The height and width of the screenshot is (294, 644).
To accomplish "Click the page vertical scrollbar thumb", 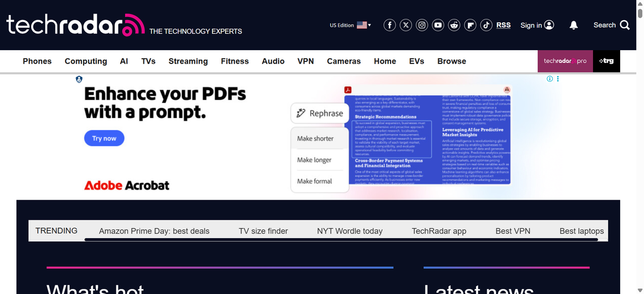I will click(640, 13).
